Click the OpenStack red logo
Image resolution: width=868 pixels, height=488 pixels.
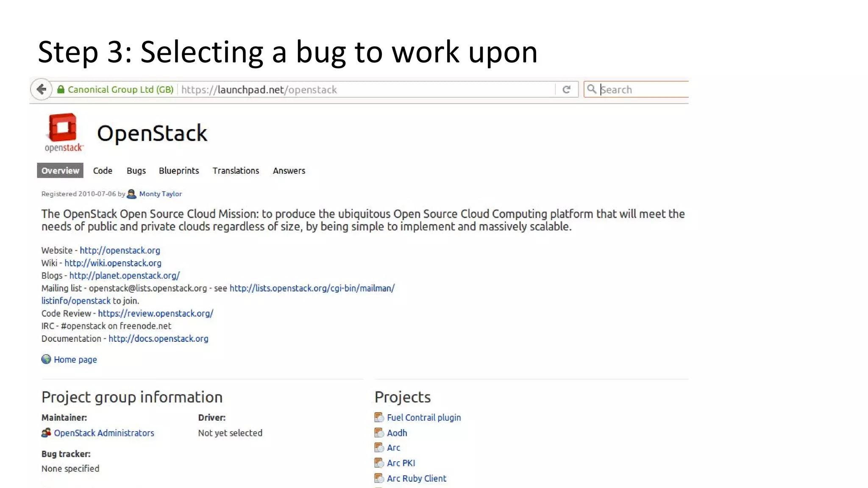pyautogui.click(x=64, y=132)
